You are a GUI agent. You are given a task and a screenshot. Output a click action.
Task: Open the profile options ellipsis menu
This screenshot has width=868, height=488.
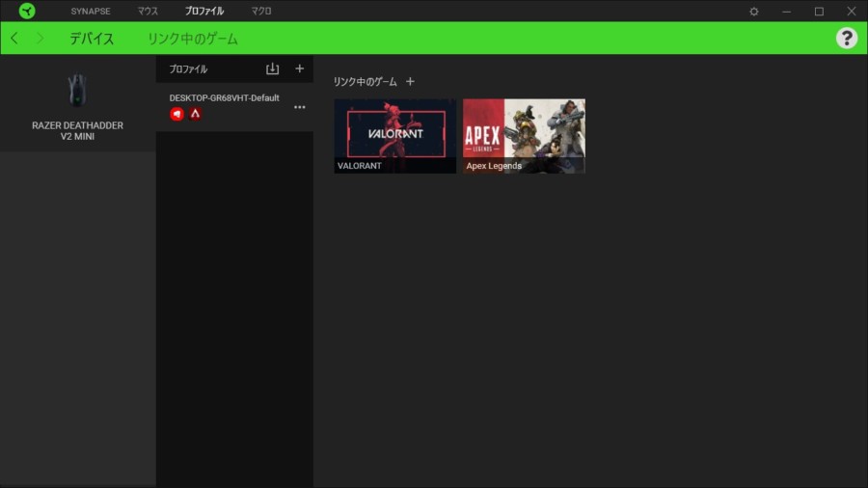point(299,107)
